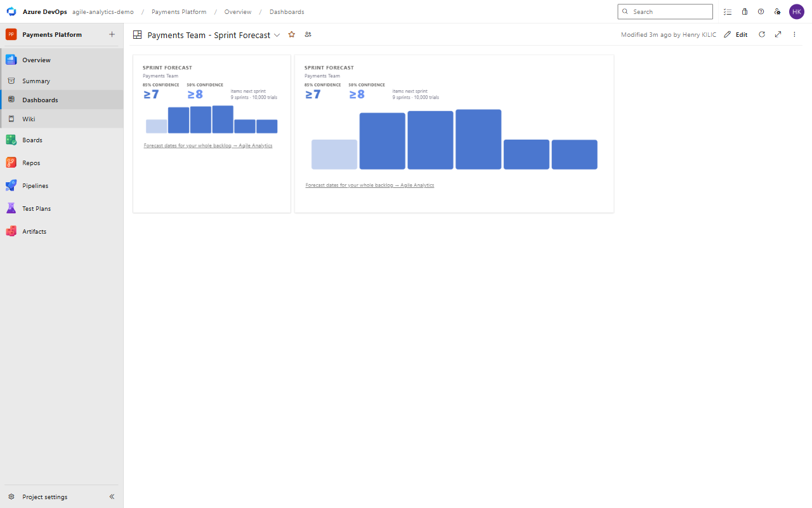The height and width of the screenshot is (508, 812).
Task: Open Boards in the sidebar
Action: [62, 140]
